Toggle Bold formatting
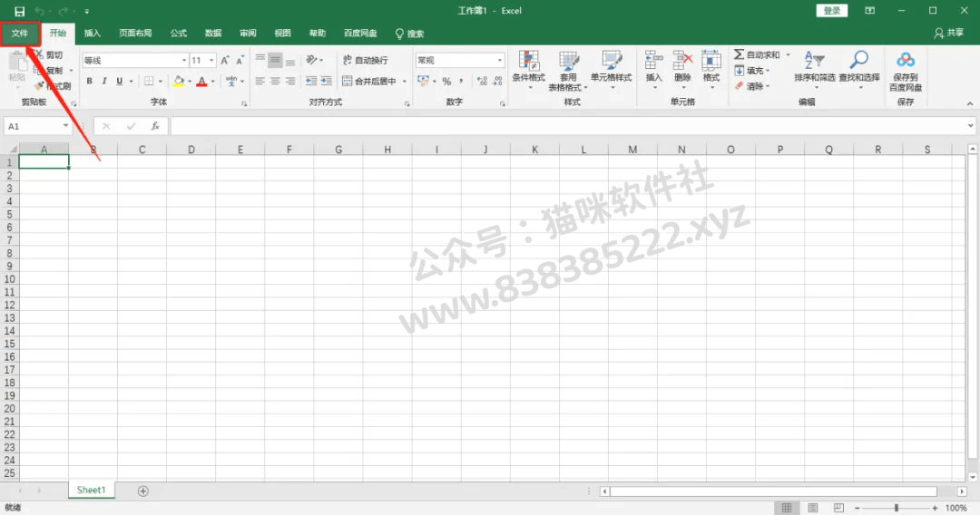Image resolution: width=980 pixels, height=515 pixels. (89, 82)
